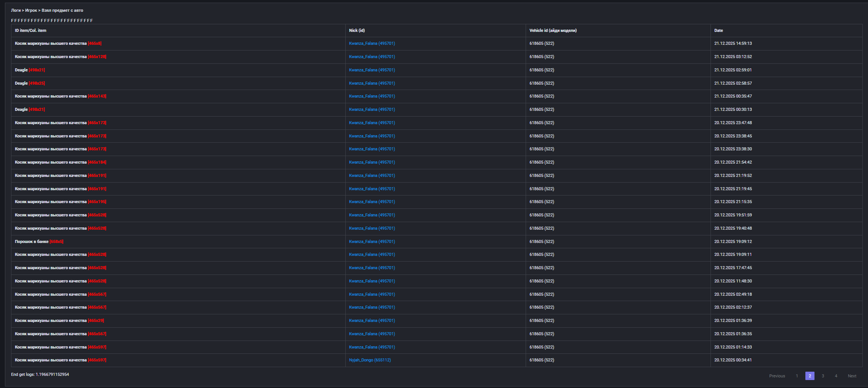Click Kwanza_Falana link in the Порошок в банке row
The height and width of the screenshot is (388, 868).
pos(372,242)
